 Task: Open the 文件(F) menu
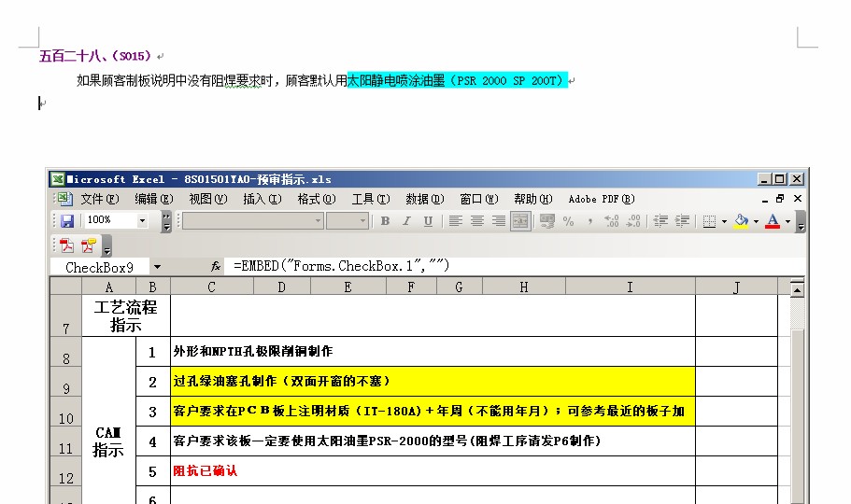100,199
